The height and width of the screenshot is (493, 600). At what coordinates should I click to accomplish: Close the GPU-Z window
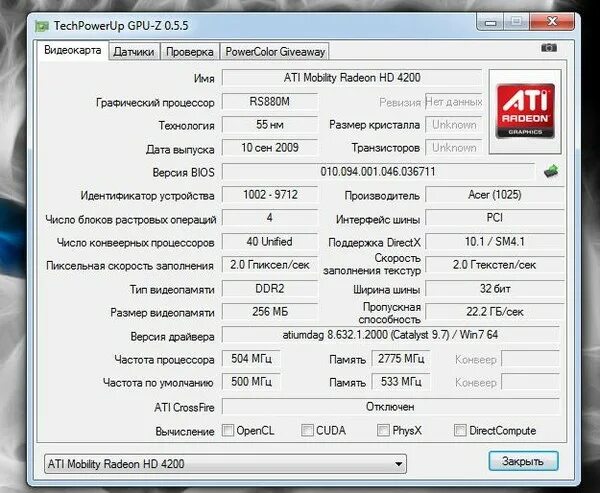tap(552, 22)
